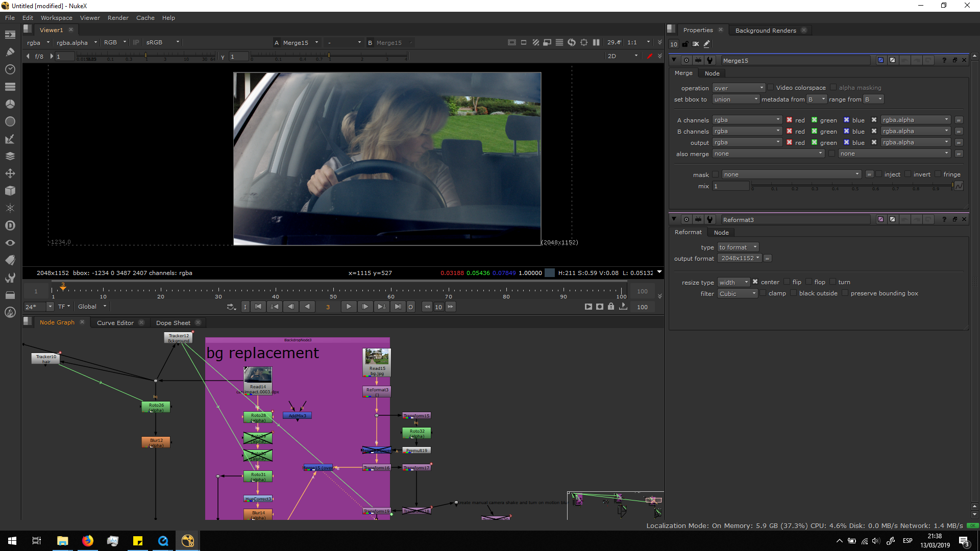Screen dimensions: 980x551
Task: Expand the Cubic filter dropdown
Action: point(737,293)
